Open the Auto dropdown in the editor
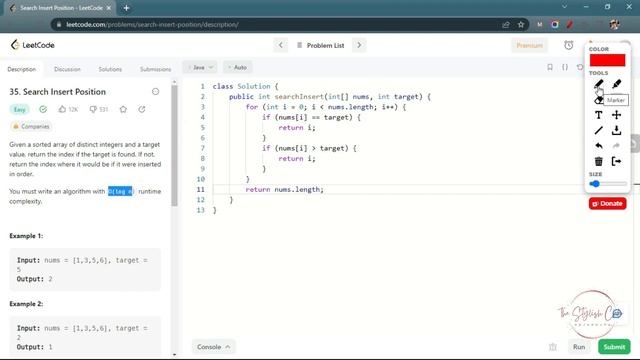The height and width of the screenshot is (360, 640). coord(238,67)
